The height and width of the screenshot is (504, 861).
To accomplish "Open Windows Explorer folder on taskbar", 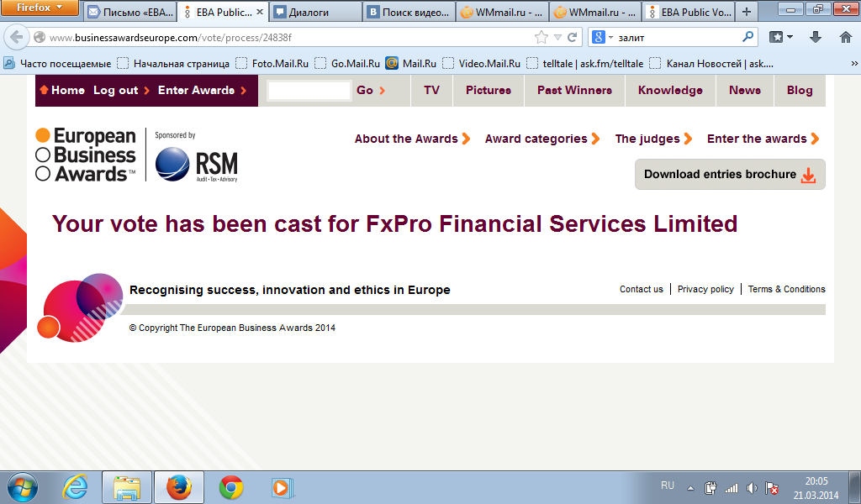I will tap(127, 487).
